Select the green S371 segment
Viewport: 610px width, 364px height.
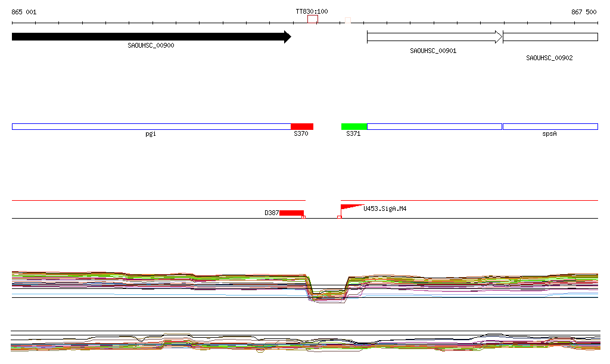(354, 126)
